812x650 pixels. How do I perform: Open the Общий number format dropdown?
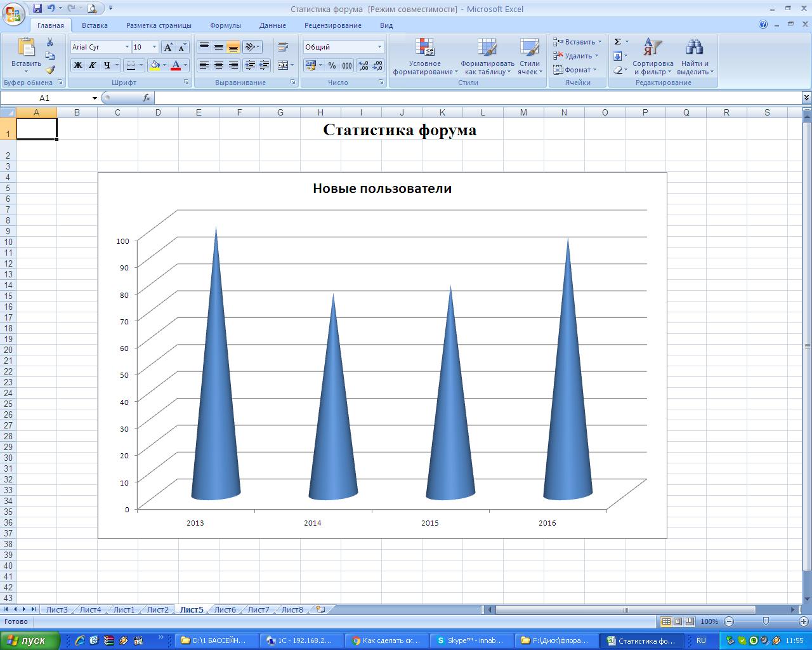379,47
